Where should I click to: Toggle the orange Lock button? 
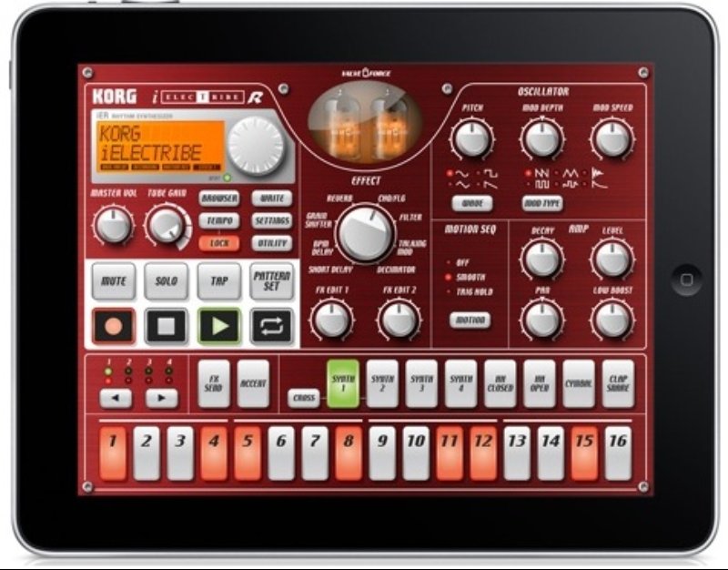point(219,243)
